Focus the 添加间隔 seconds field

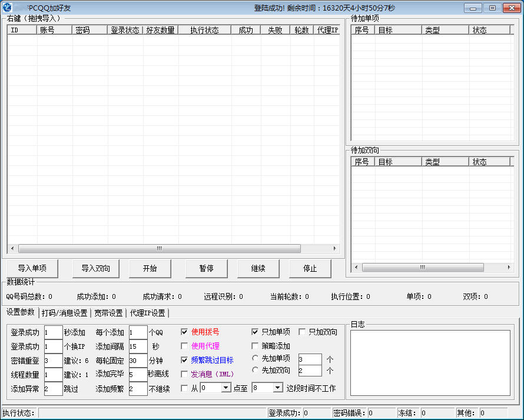tap(138, 346)
